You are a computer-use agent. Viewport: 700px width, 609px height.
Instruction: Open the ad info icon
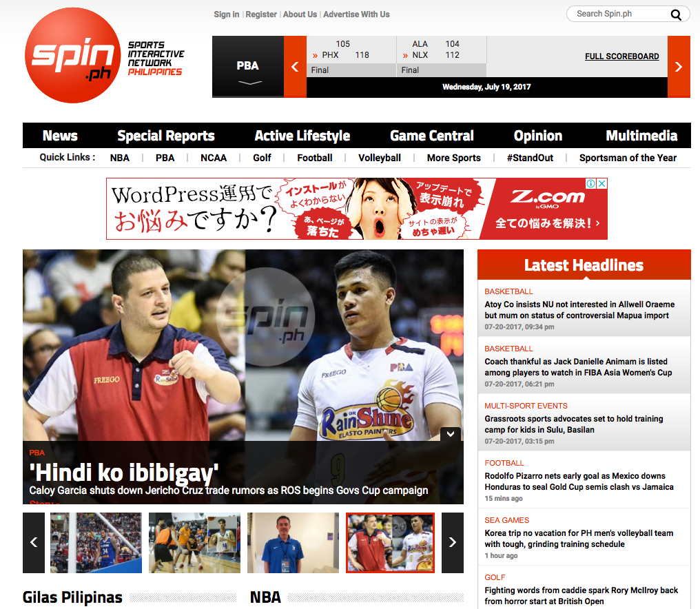click(x=590, y=183)
